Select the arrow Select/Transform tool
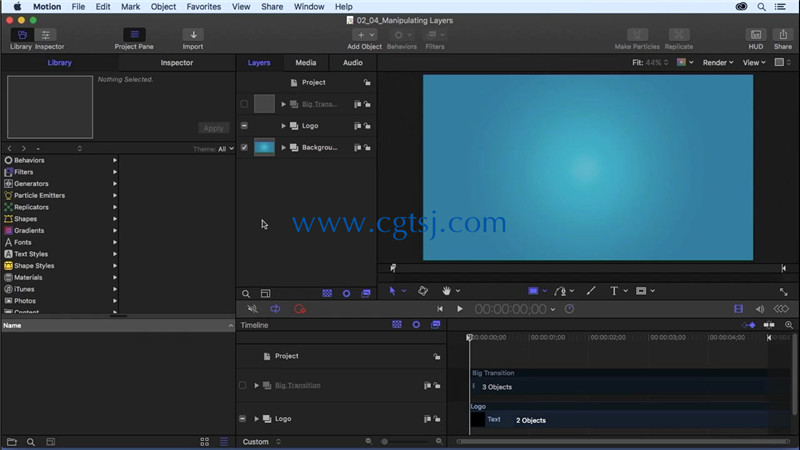Screen dimensions: 800x450 [x=392, y=291]
